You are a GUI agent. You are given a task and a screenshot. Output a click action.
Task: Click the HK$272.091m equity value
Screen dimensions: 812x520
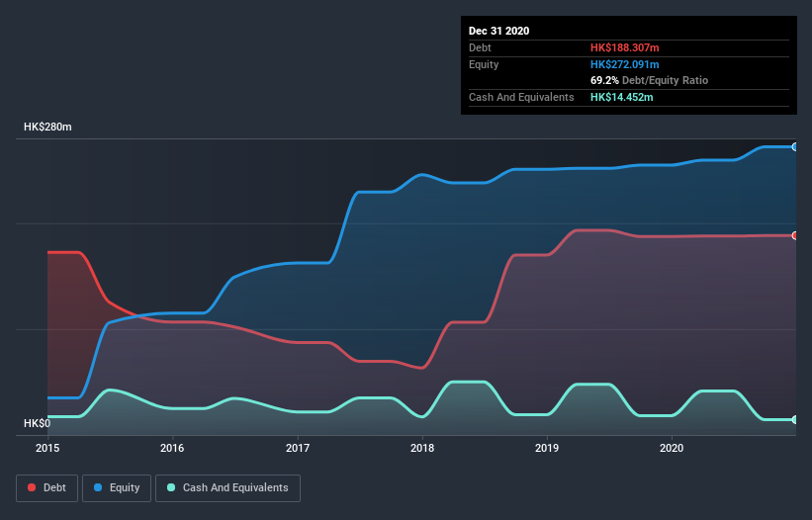click(624, 64)
